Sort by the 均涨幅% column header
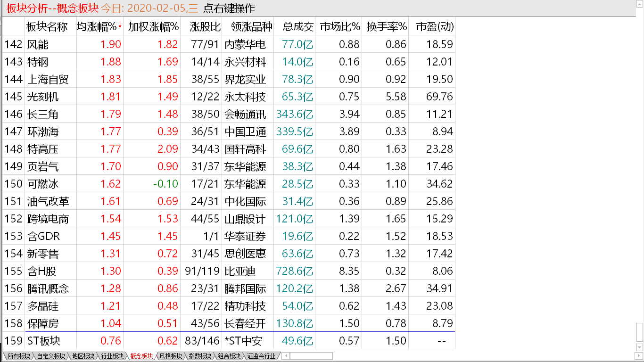 tap(99, 27)
